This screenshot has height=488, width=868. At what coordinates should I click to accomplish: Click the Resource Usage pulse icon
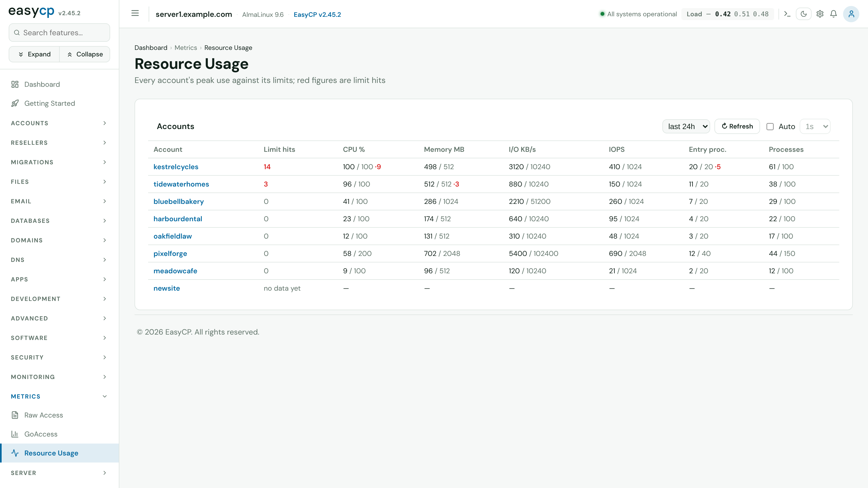(x=15, y=453)
